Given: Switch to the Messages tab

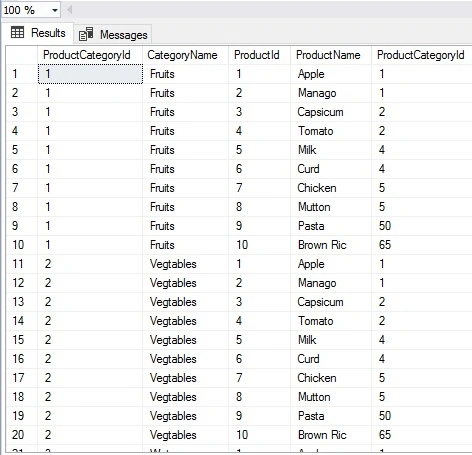Looking at the screenshot, I should coord(113,34).
